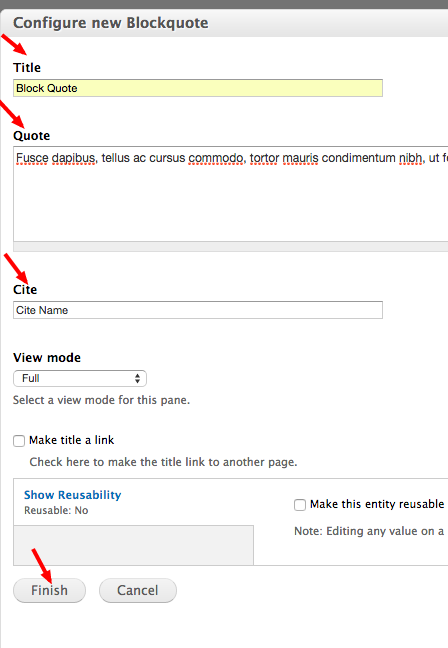Grab the resize bar below Quote text area
The width and height of the screenshot is (448, 648).
pos(231,247)
